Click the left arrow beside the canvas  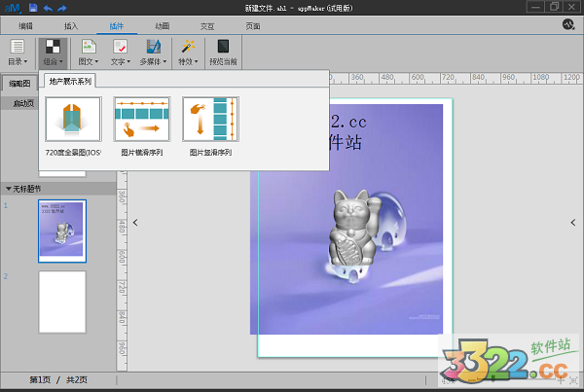[135, 223]
